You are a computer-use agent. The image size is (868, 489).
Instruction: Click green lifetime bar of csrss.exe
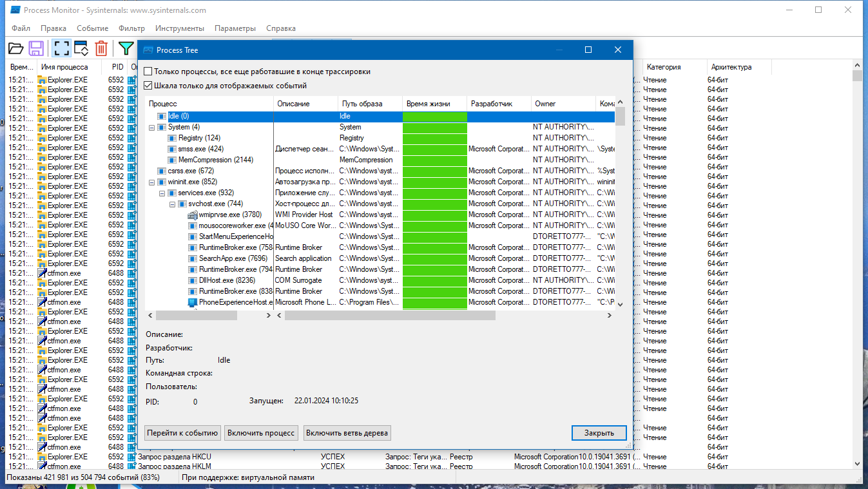coord(435,171)
